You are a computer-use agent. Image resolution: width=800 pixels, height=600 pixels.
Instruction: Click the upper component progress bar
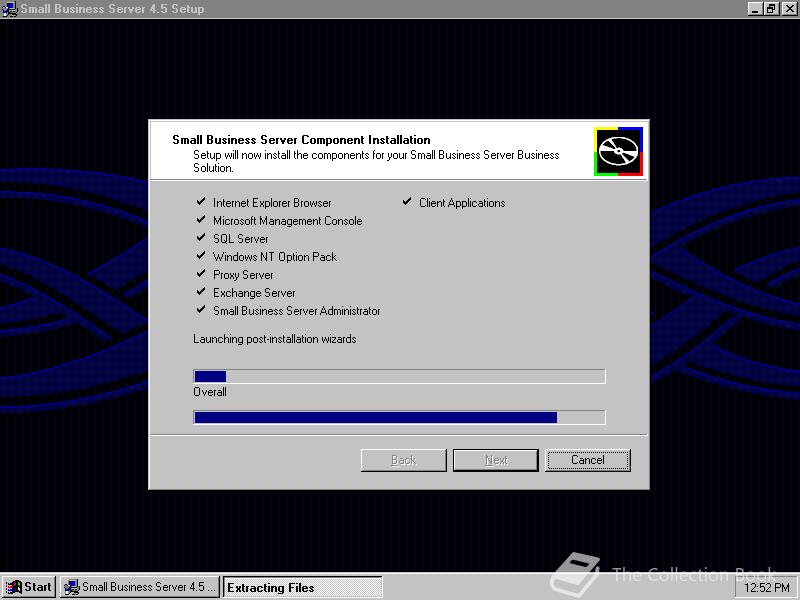click(399, 376)
